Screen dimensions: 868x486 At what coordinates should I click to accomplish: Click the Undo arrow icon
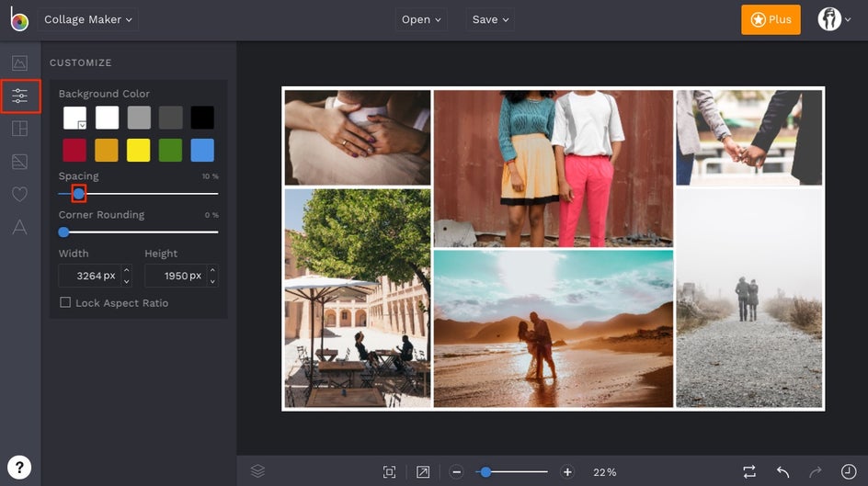coord(782,471)
